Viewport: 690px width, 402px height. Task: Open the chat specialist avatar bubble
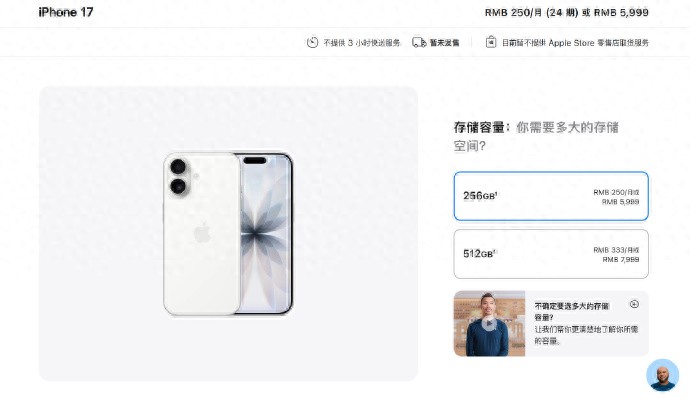(x=662, y=375)
